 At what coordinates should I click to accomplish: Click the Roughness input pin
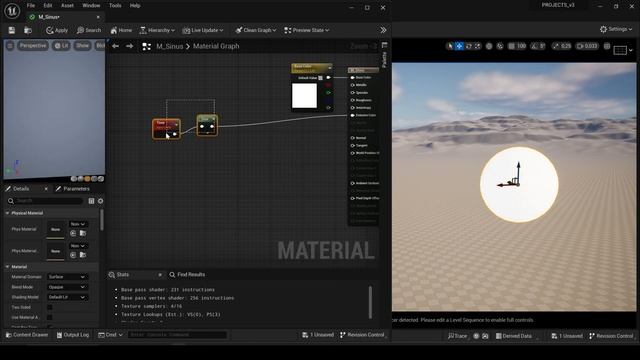353,100
